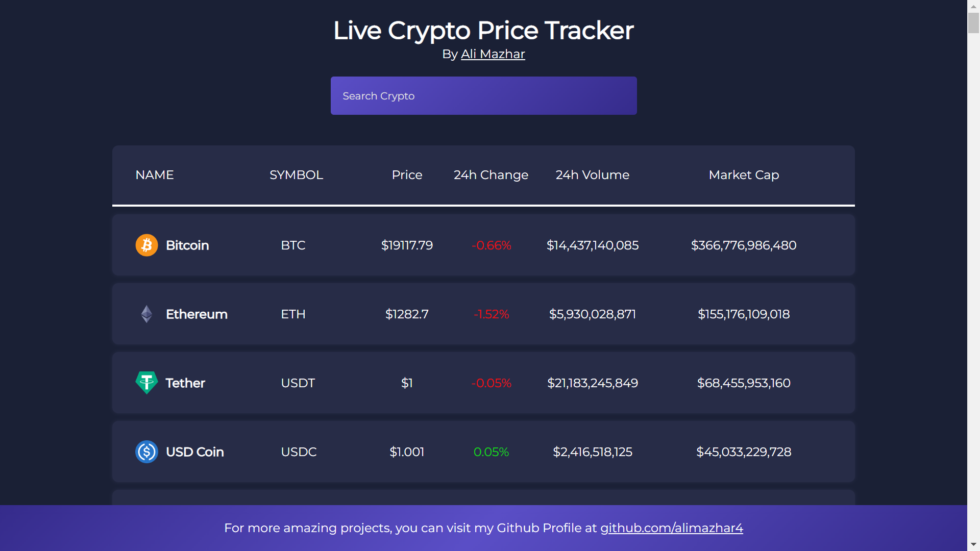Click the Ethereum ETH icon
This screenshot has width=980, height=551.
(x=146, y=314)
